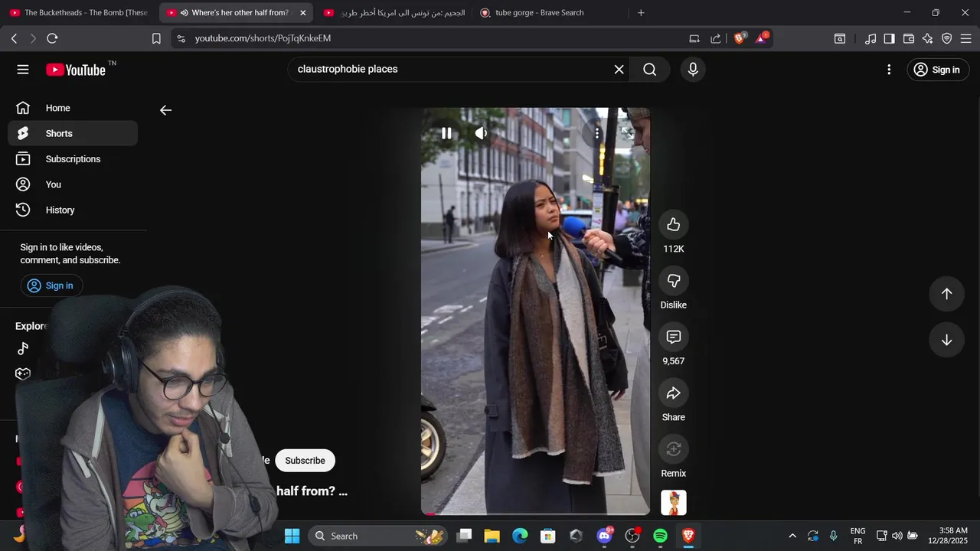
Task: Close the current Shorts browser tab
Action: pyautogui.click(x=303, y=13)
